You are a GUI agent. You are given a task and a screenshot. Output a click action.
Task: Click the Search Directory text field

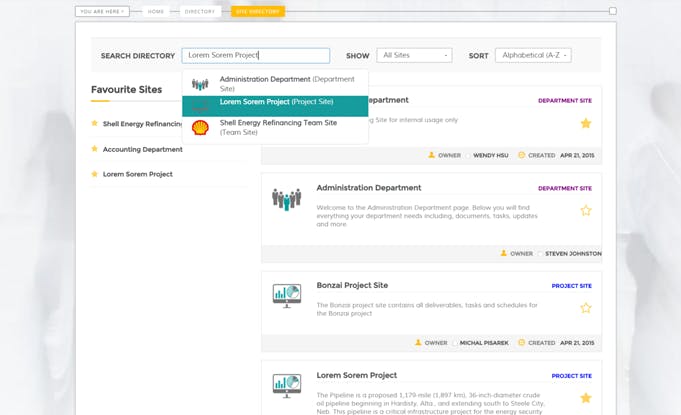[256, 56]
